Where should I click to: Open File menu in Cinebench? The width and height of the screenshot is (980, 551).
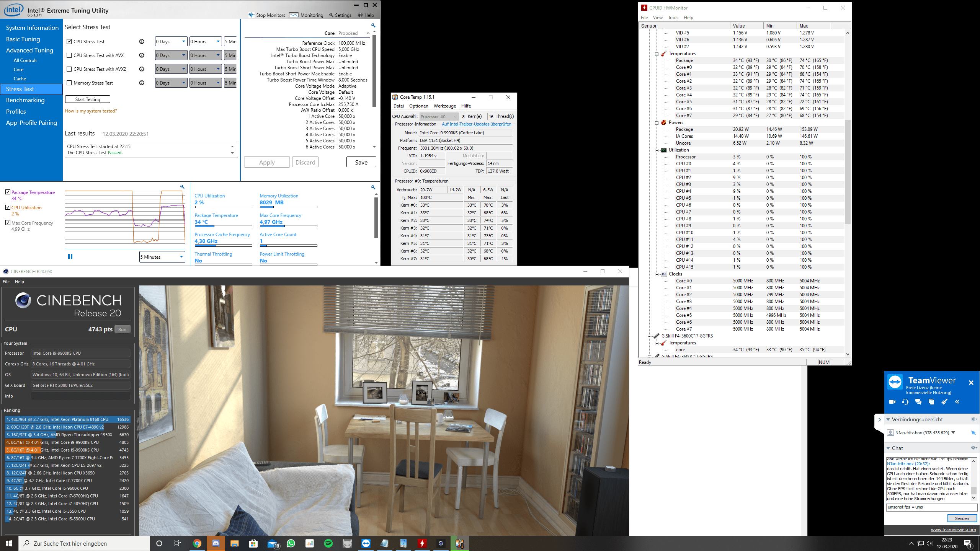[x=6, y=282]
